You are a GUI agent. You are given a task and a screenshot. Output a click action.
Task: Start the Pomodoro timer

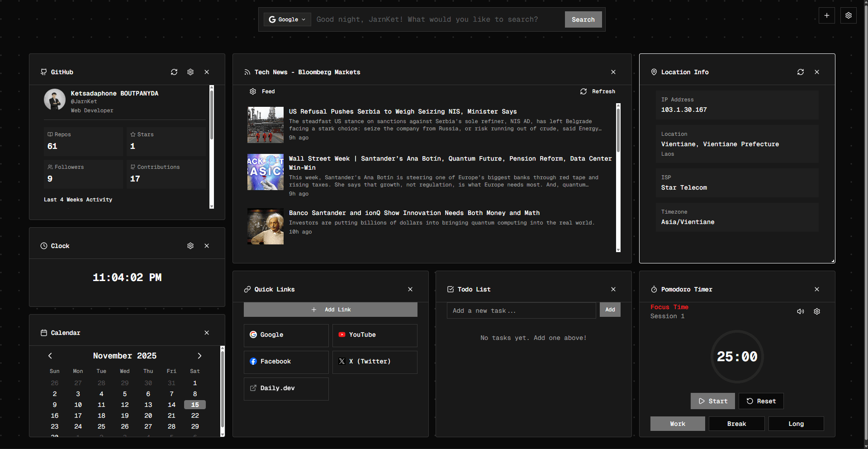[x=713, y=401]
